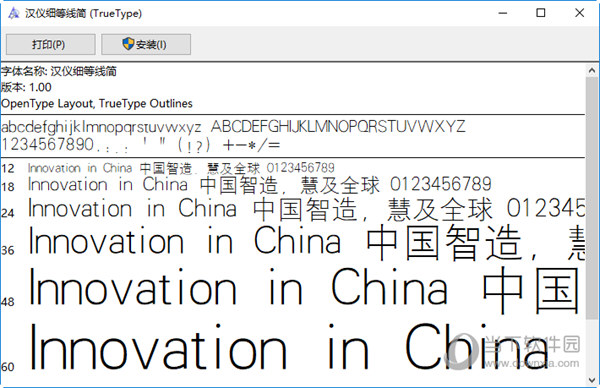Click the size 60 label
The image size is (600, 388).
(8, 367)
